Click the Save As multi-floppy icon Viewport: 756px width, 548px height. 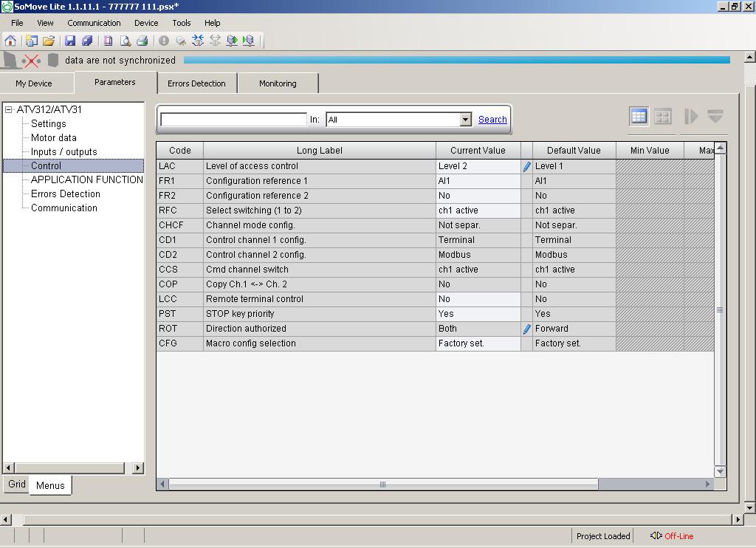tap(87, 41)
